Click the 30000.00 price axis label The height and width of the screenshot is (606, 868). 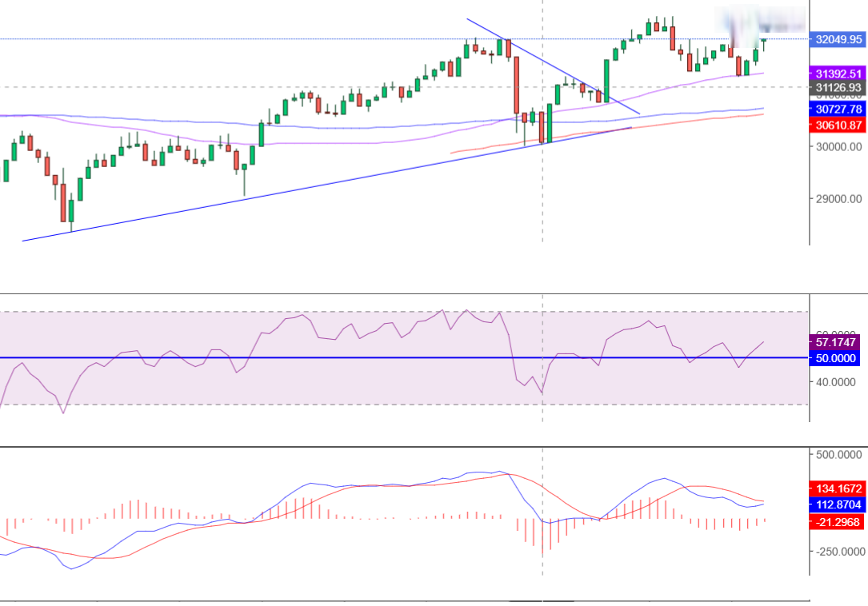tap(838, 146)
